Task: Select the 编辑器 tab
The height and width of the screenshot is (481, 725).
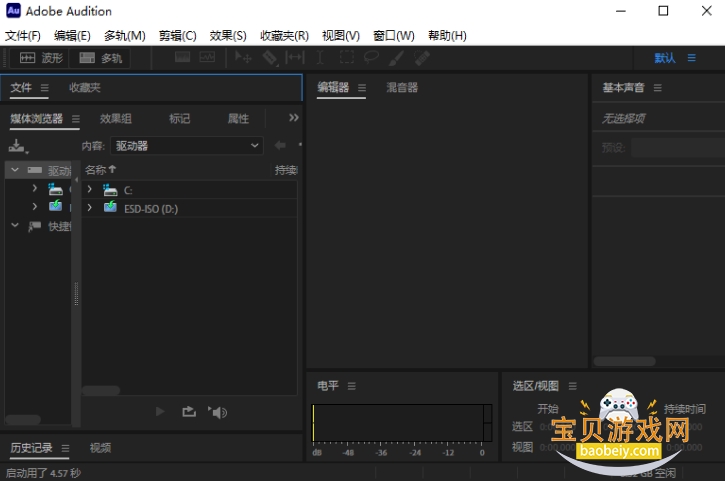Action: (x=333, y=87)
